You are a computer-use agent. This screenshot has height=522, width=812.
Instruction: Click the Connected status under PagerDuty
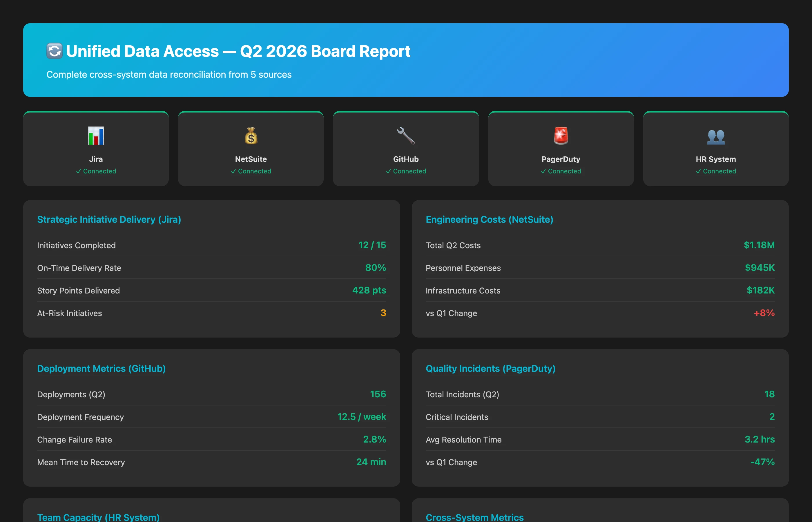[x=561, y=171]
